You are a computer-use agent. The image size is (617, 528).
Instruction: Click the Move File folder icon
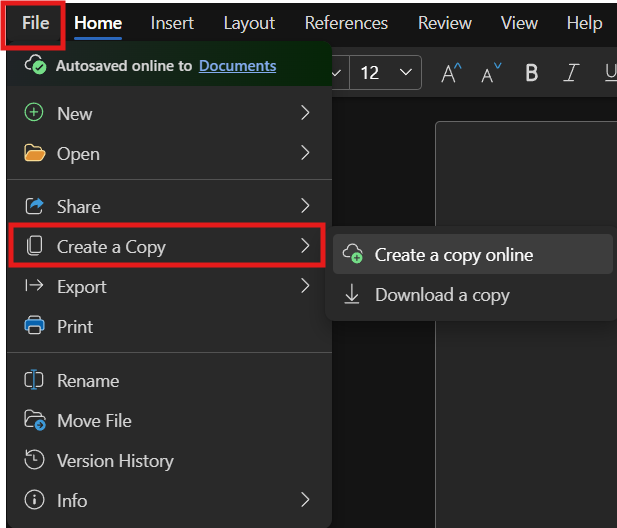click(x=34, y=421)
